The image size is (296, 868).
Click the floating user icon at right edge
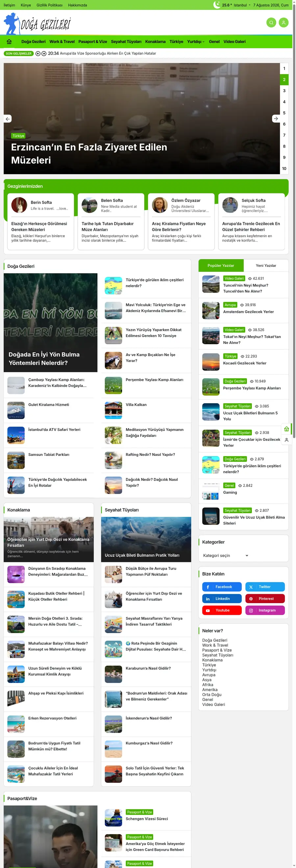286,440
